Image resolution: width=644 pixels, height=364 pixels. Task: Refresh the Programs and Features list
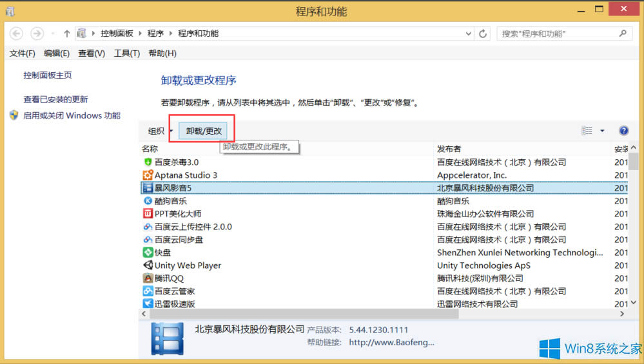click(x=483, y=34)
